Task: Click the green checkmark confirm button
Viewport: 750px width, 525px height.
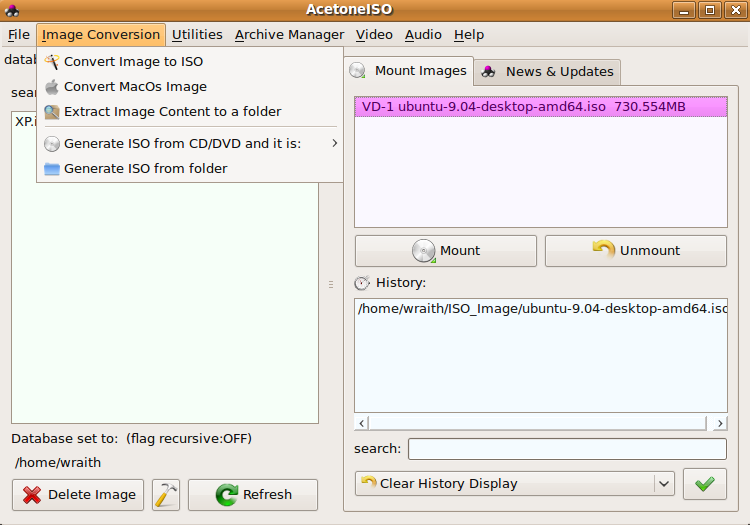Action: coord(705,484)
